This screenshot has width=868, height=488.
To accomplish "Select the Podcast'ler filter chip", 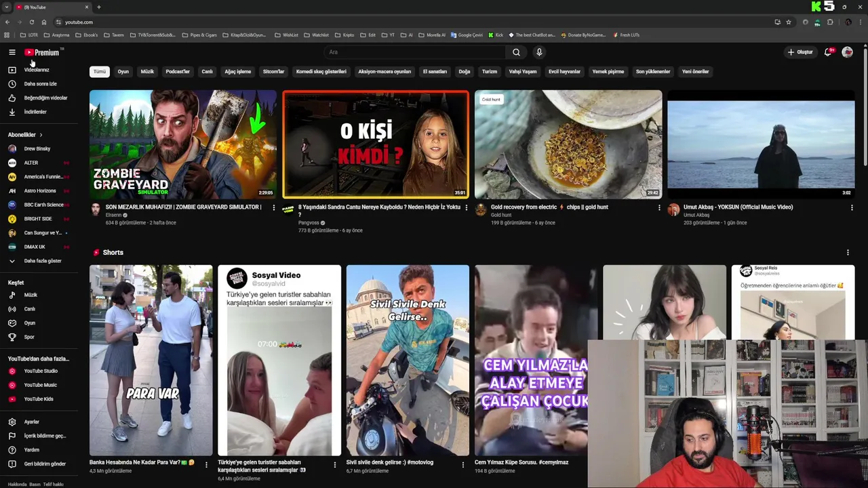I will click(x=178, y=71).
